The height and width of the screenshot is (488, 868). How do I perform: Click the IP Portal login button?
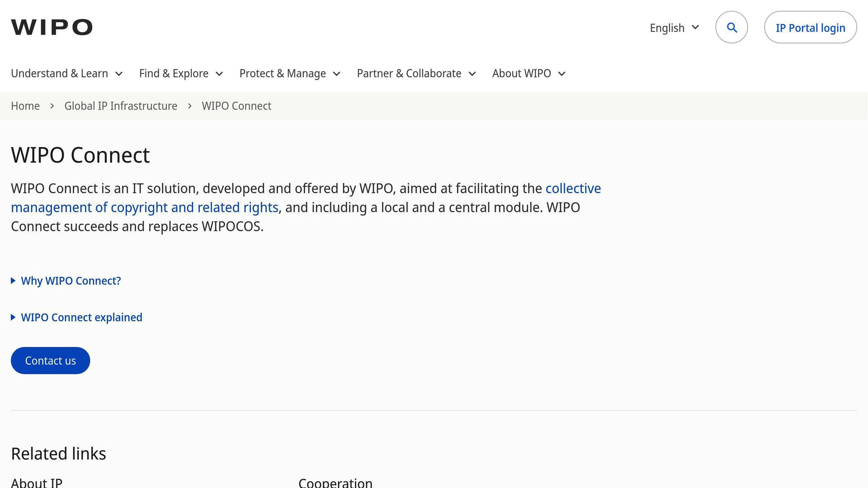click(x=810, y=27)
